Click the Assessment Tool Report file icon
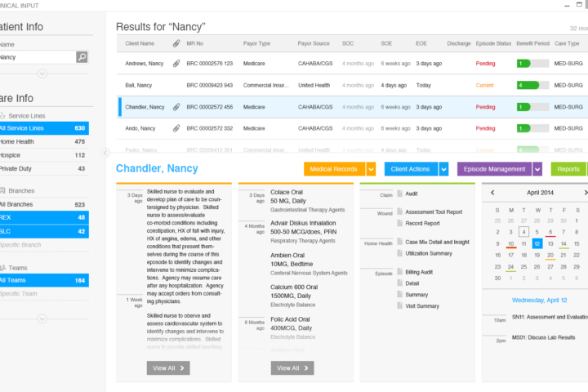Image resolution: width=588 pixels, height=392 pixels. [x=399, y=212]
